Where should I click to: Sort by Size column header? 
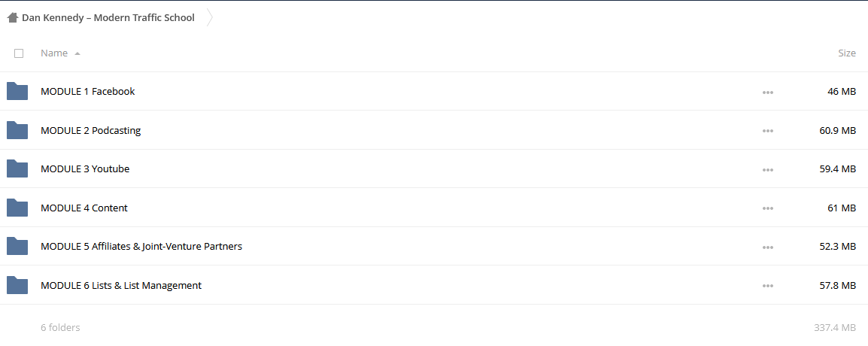coord(847,53)
